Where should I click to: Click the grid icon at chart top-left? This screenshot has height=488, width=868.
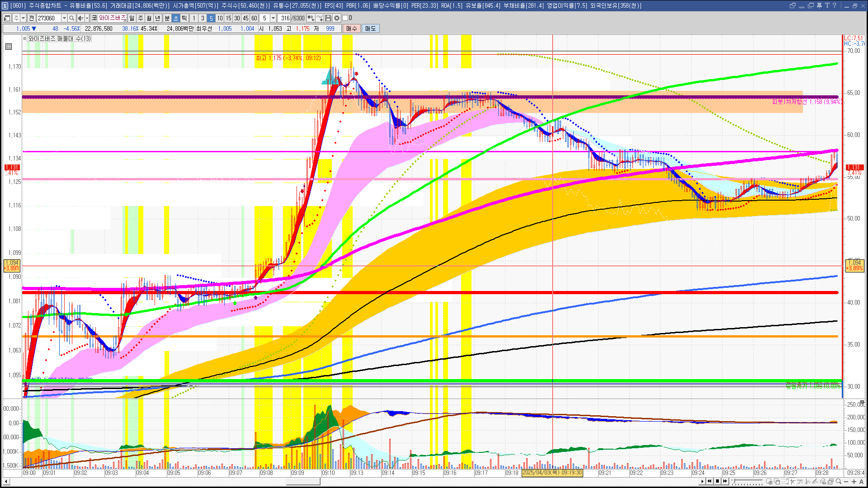9,47
